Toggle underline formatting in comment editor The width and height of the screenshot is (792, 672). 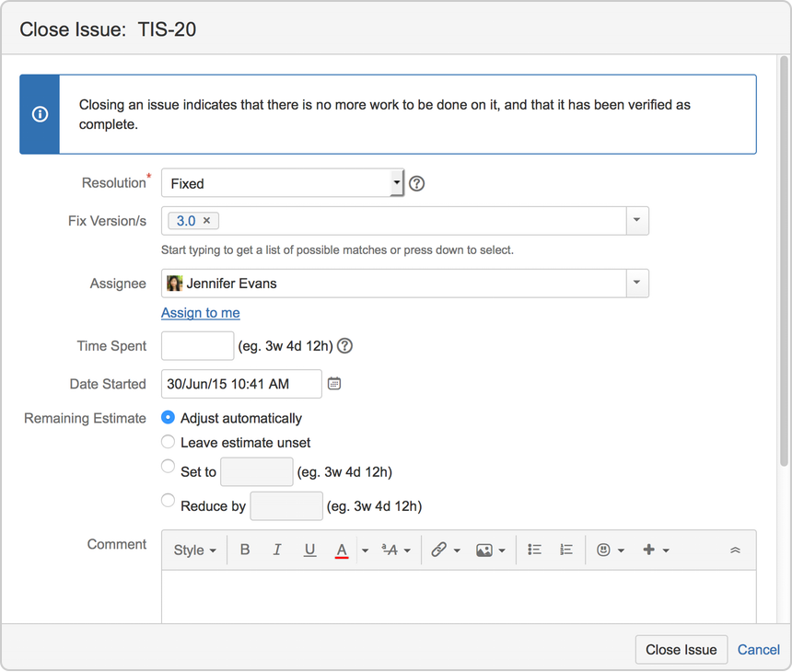(309, 550)
